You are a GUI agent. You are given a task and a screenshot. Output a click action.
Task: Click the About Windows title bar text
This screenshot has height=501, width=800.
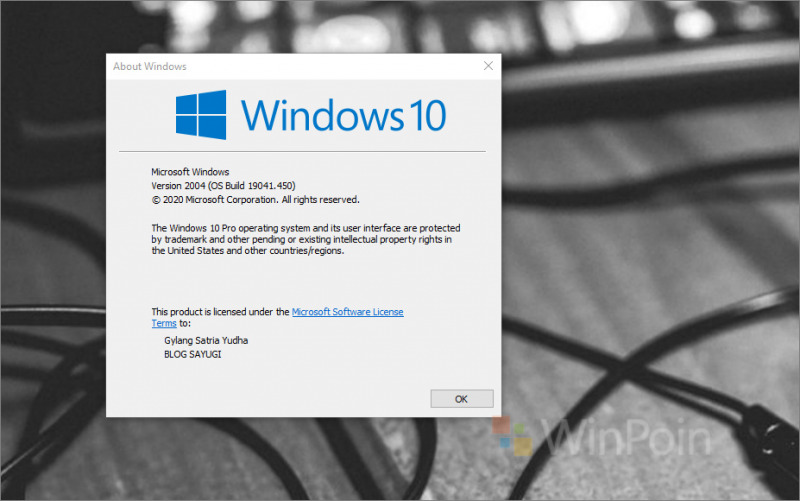click(149, 66)
